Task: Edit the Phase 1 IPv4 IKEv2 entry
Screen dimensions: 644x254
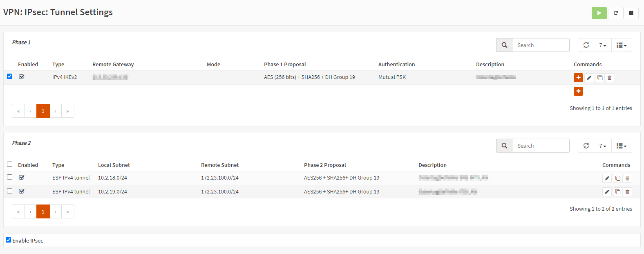Action: 589,78
